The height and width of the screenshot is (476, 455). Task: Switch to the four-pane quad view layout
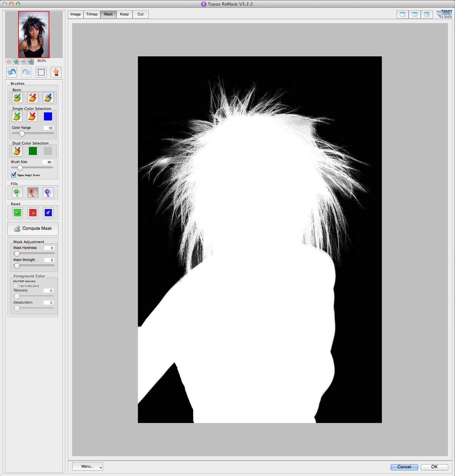point(426,14)
